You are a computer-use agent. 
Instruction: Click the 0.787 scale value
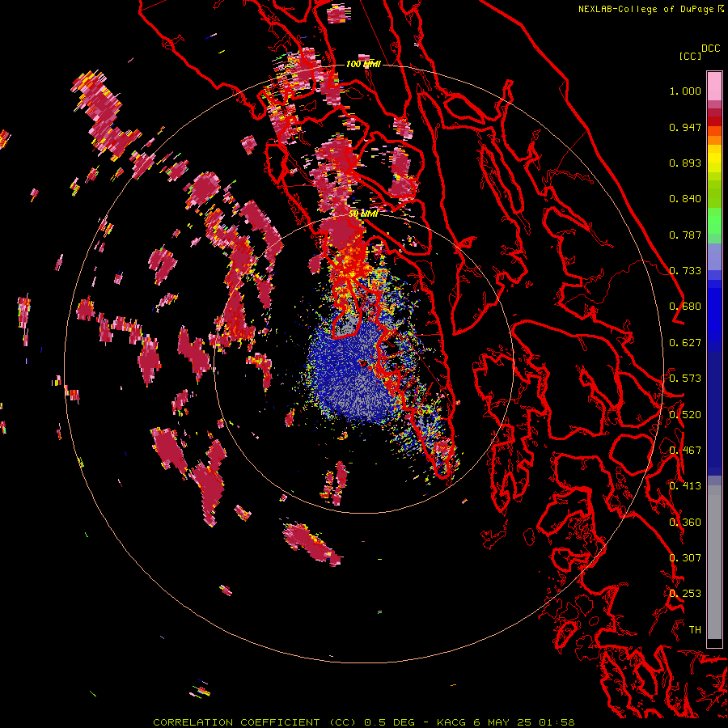(x=685, y=235)
